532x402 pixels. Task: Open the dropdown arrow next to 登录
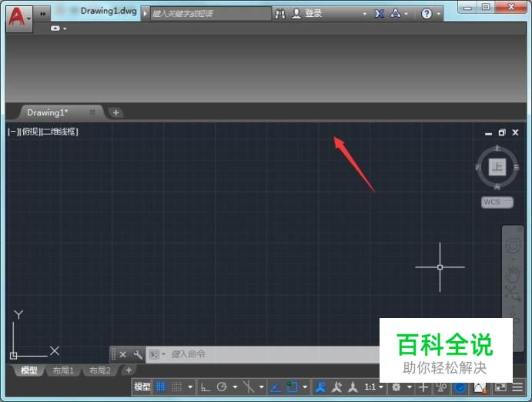click(x=365, y=15)
